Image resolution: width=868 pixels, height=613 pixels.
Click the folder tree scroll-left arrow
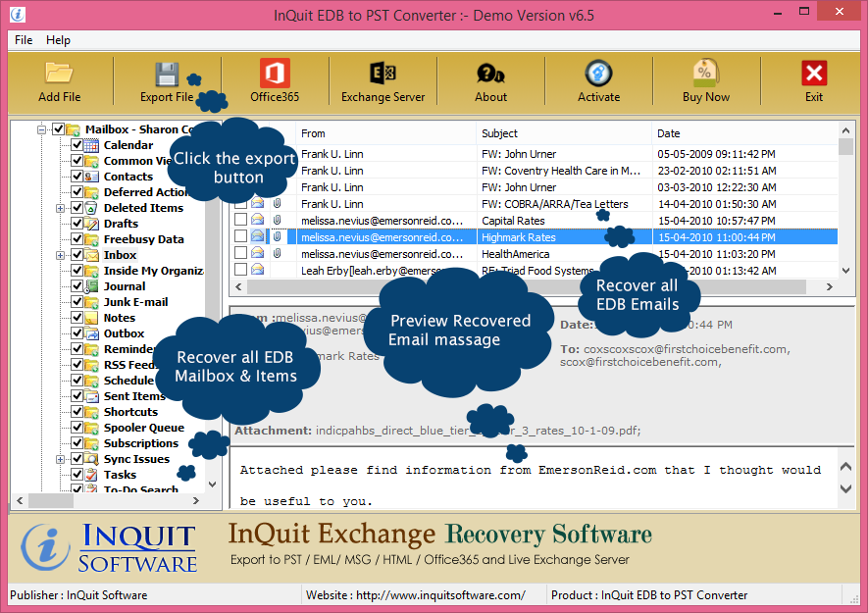(20, 500)
